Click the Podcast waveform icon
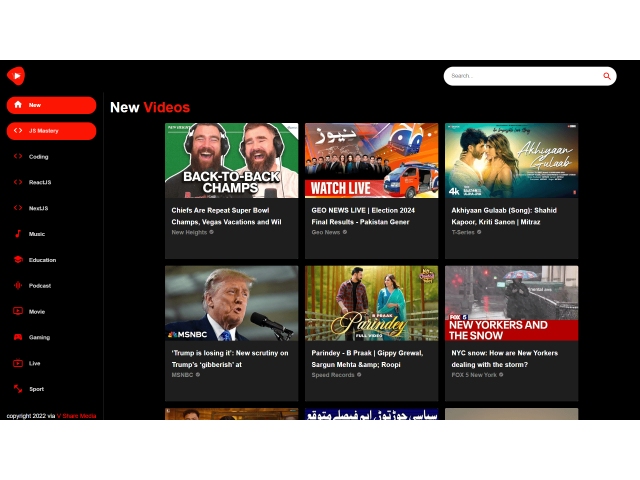 [18, 286]
